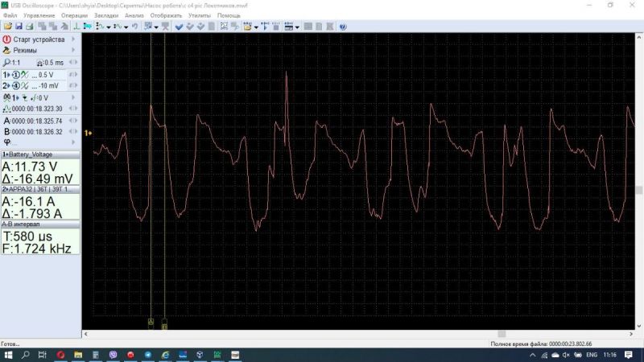Click the Режимы button
Screen dimensions: 644x362
tap(25, 50)
